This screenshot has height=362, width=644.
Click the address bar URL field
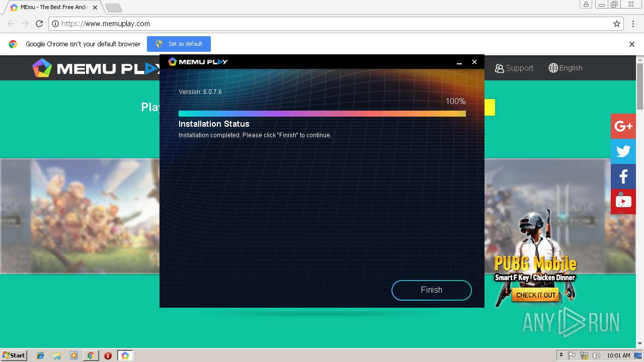pos(336,24)
